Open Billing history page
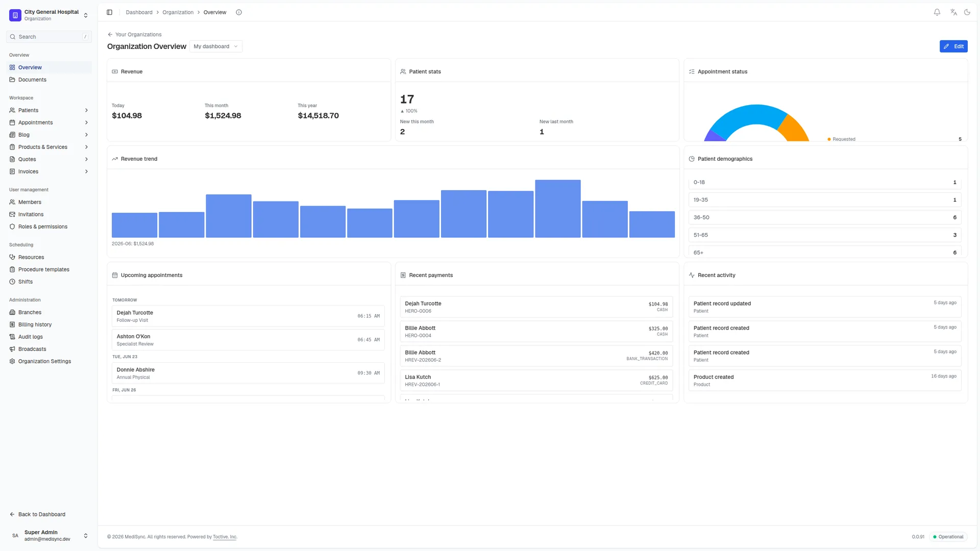The width and height of the screenshot is (980, 551). (x=49, y=324)
